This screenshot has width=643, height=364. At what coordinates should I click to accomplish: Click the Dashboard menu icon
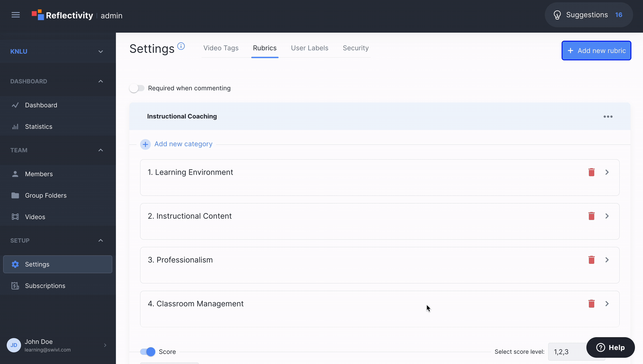coord(15,105)
